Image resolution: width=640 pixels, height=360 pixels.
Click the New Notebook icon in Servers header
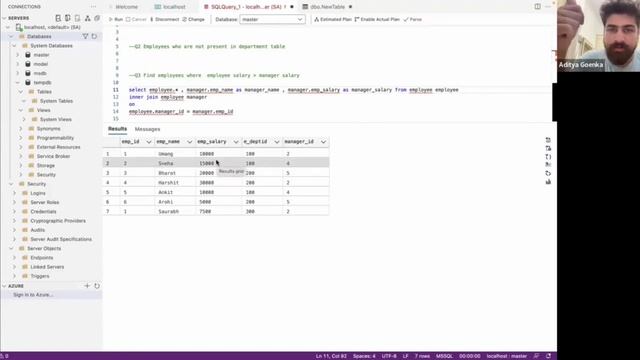click(78, 18)
